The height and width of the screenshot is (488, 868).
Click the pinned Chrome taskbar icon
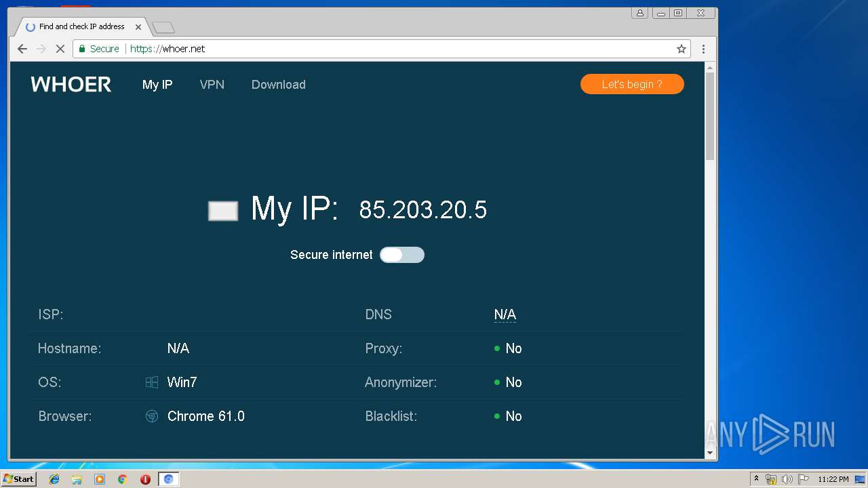pos(122,479)
